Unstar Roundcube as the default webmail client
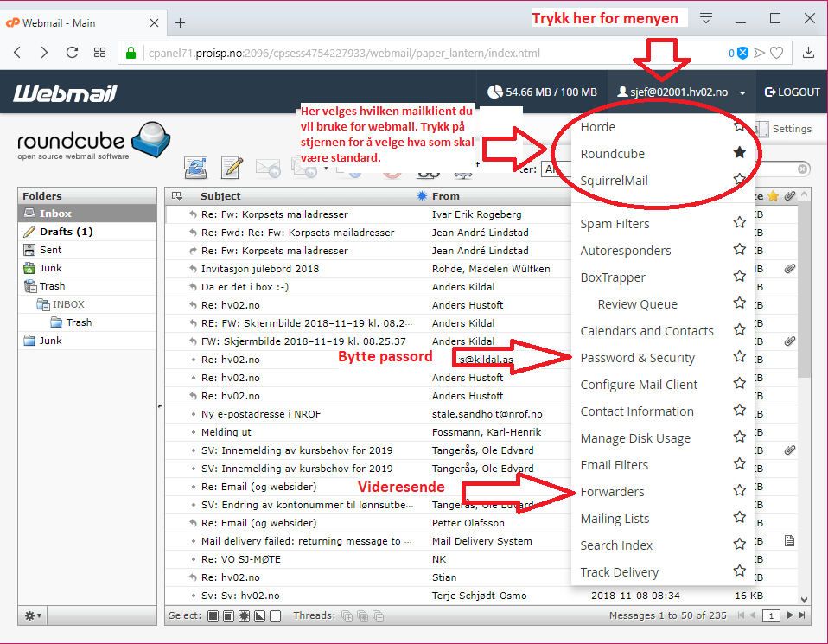Viewport: 828px width, 644px height. click(x=739, y=153)
